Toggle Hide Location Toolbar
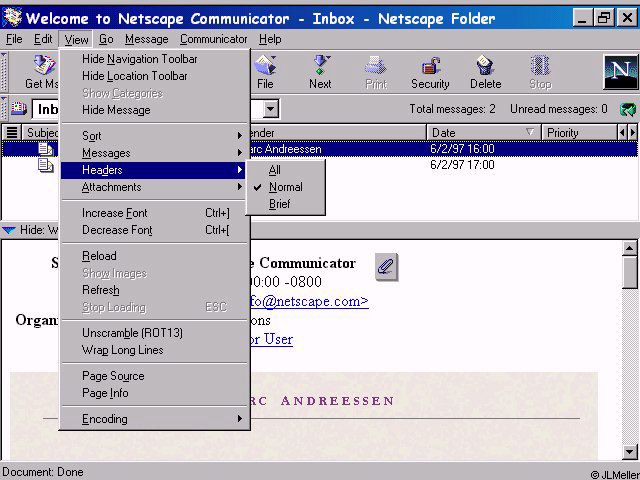This screenshot has width=640, height=480. click(155, 76)
